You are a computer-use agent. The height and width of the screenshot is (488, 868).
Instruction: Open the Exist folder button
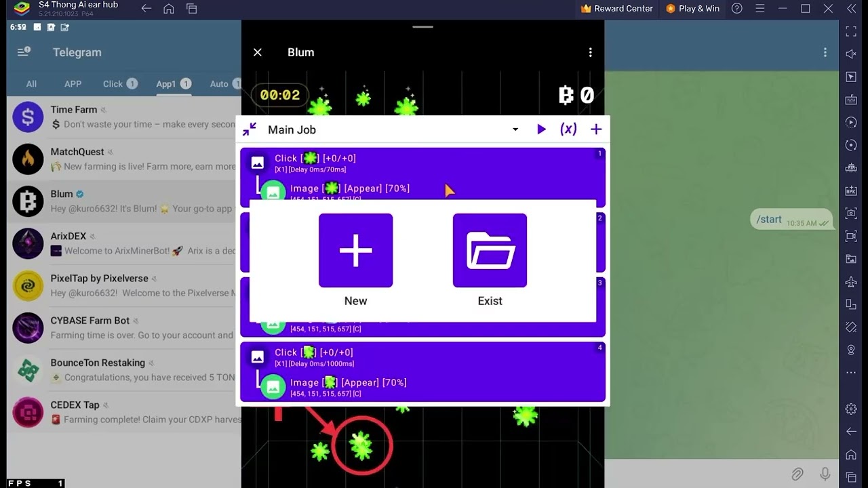pos(490,251)
